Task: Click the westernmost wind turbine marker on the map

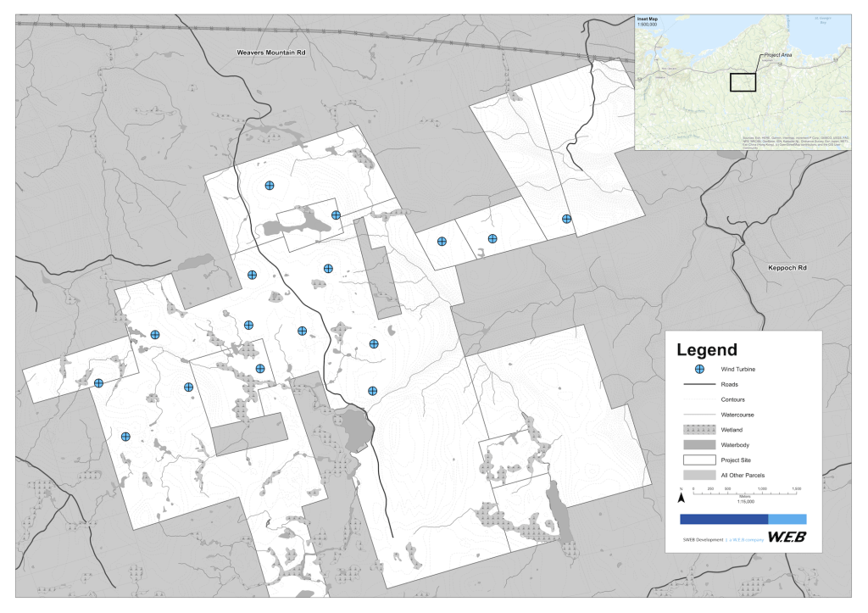Action: point(98,383)
